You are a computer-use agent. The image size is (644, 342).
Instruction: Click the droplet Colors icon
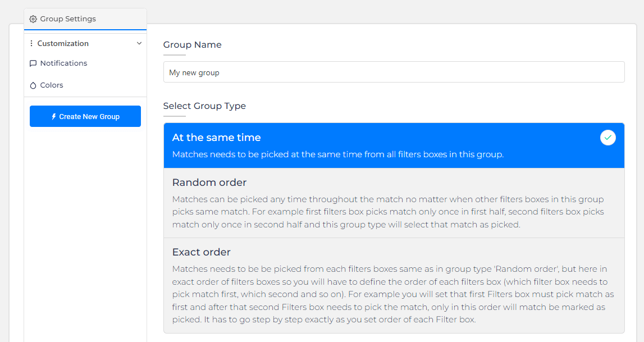[33, 85]
